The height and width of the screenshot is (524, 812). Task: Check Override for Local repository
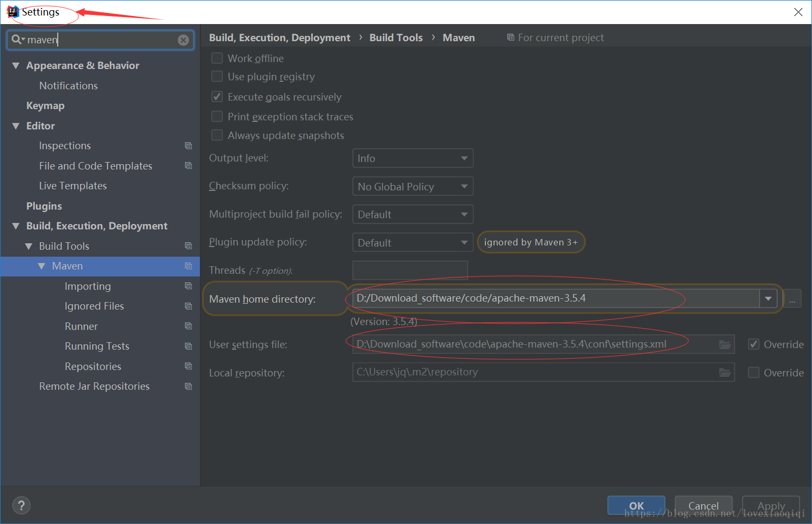[754, 373]
